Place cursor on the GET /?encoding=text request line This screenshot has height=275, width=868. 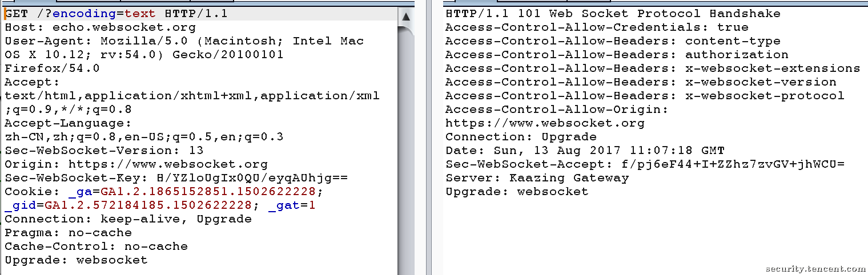click(x=116, y=14)
